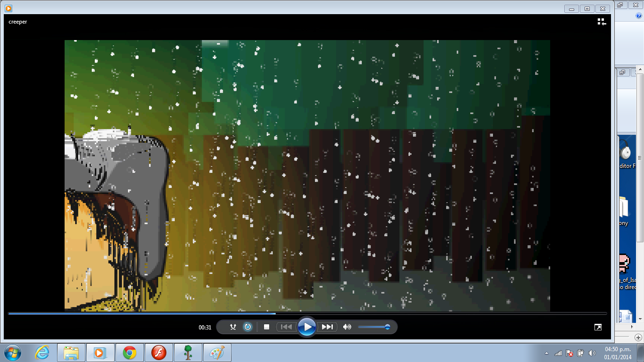The width and height of the screenshot is (644, 362).
Task: Toggle repeat mode in player controls
Action: (248, 327)
